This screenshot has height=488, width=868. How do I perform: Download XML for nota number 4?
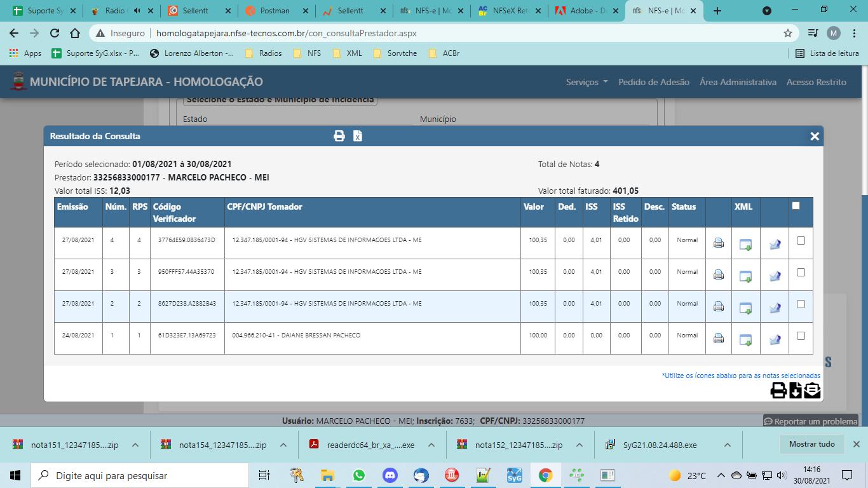point(745,245)
